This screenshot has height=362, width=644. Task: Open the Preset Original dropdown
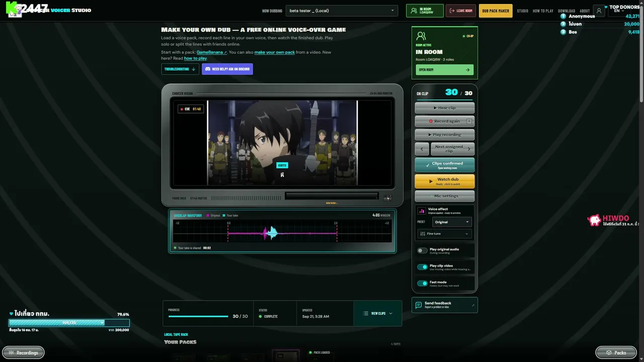tap(452, 222)
